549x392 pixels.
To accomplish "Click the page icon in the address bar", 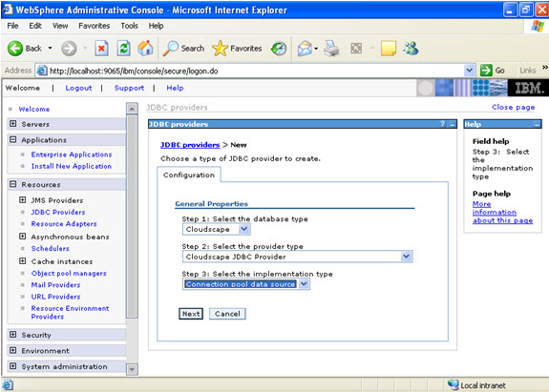I will click(x=42, y=71).
